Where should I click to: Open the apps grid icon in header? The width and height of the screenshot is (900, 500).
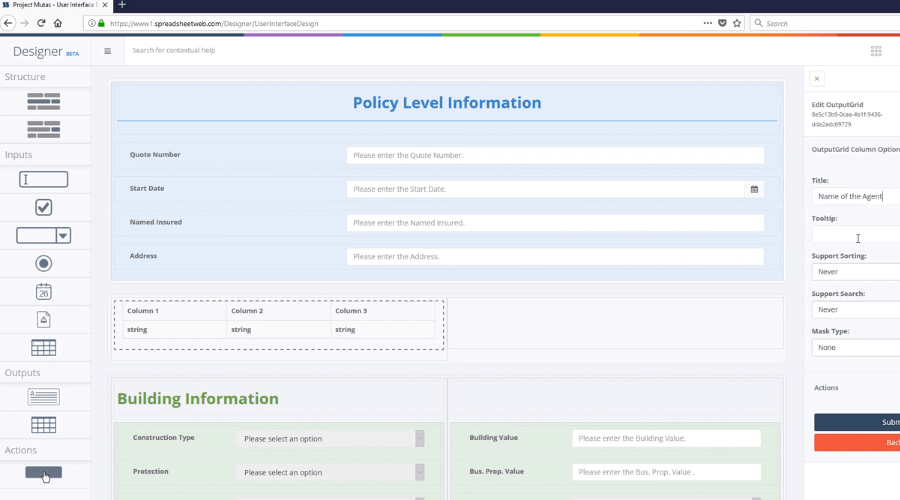tap(876, 51)
